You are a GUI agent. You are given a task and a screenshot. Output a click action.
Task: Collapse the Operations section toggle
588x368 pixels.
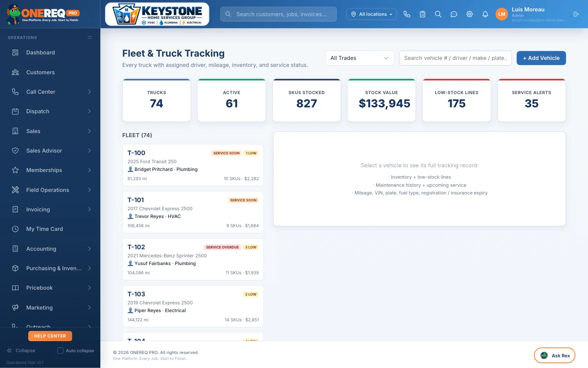coord(90,37)
